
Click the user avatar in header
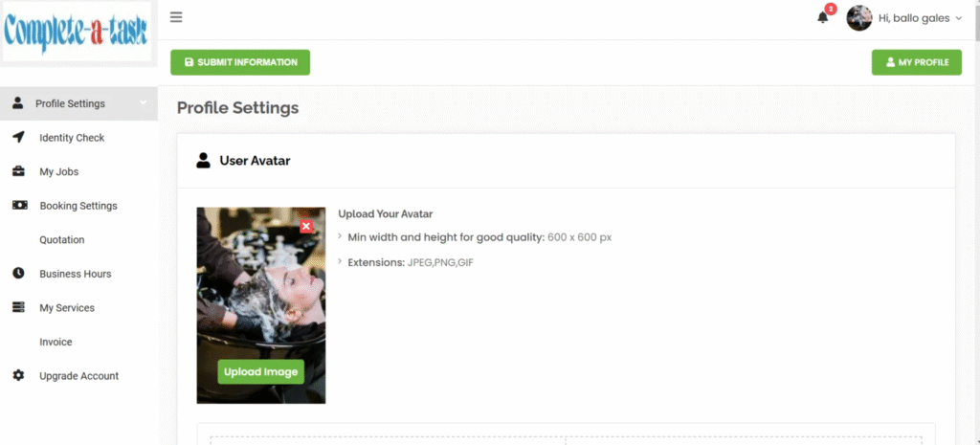[x=859, y=18]
